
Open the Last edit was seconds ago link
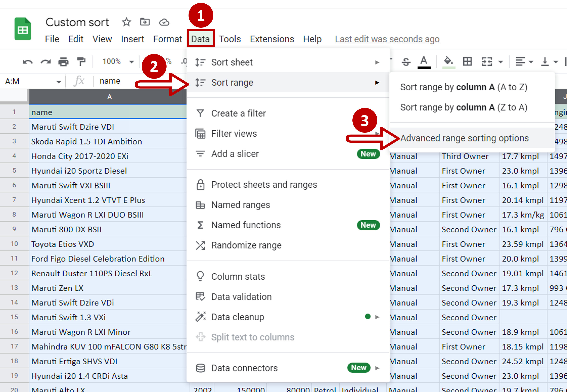[x=387, y=39]
